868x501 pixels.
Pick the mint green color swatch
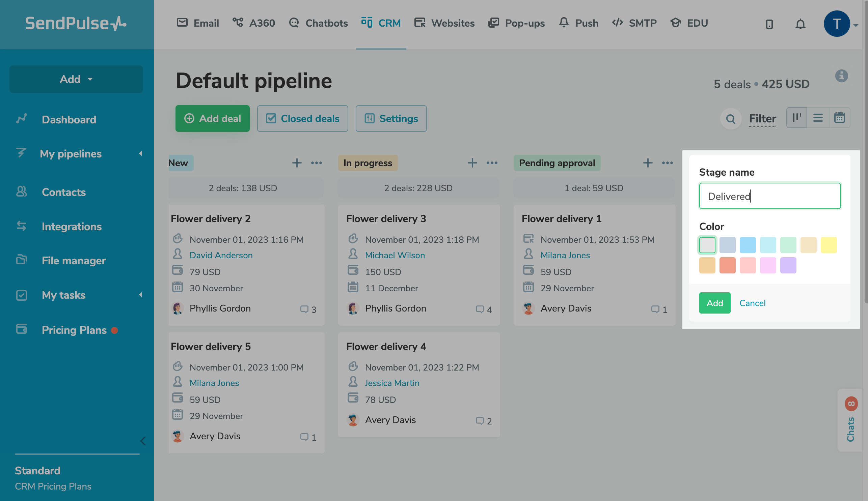(788, 245)
